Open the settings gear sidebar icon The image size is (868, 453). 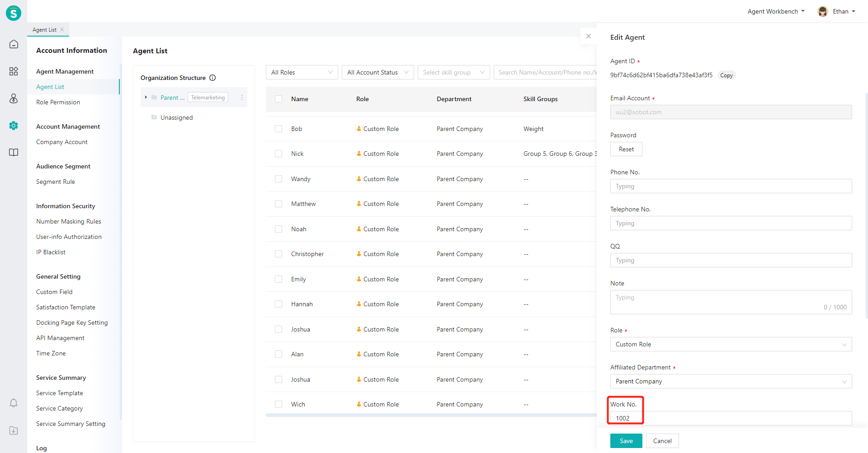14,126
